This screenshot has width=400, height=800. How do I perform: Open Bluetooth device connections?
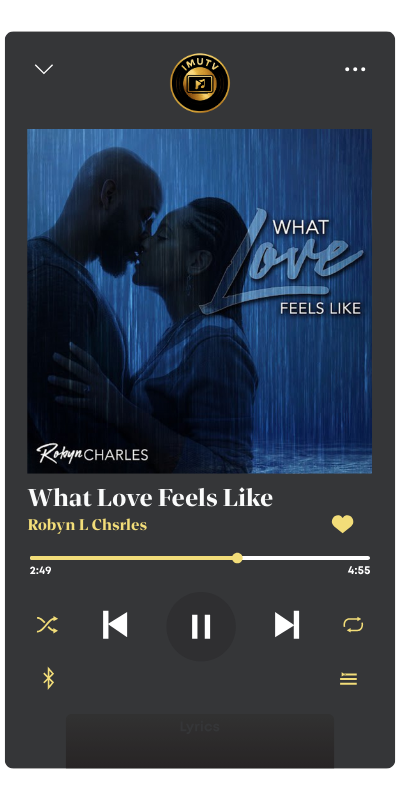(x=48, y=679)
